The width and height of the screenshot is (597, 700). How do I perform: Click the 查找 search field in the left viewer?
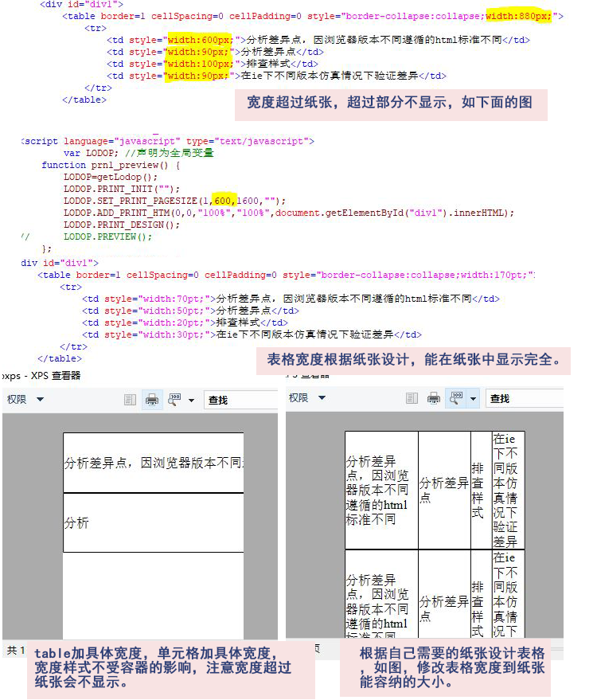tap(239, 400)
